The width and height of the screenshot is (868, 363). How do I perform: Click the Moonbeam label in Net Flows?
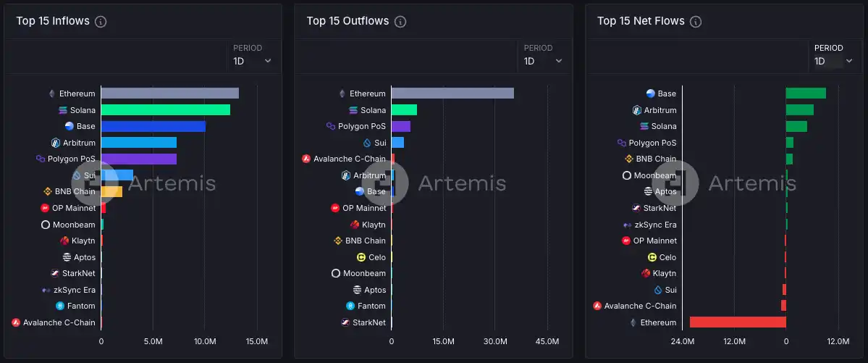pyautogui.click(x=654, y=175)
